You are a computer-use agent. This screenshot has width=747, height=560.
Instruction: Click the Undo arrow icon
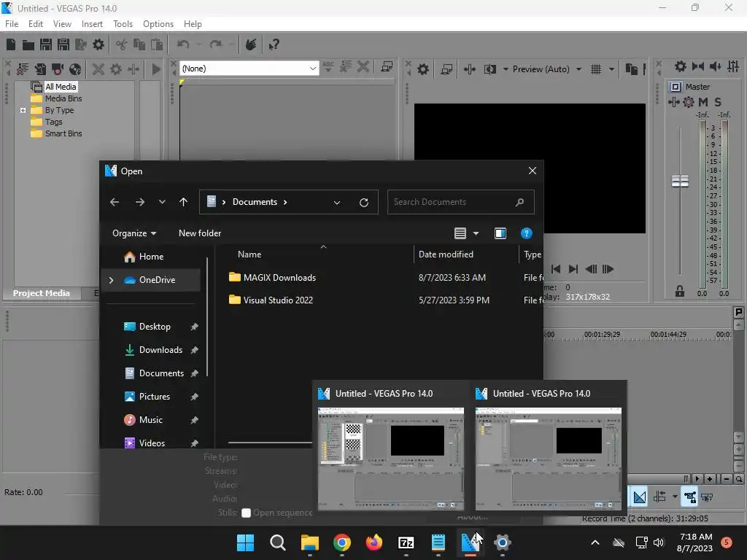(183, 44)
